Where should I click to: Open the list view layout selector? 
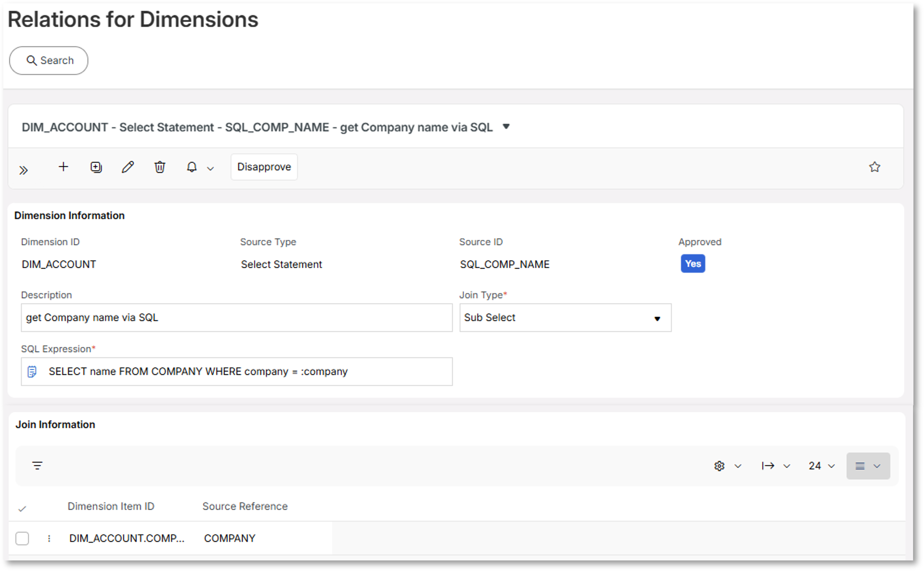pyautogui.click(x=868, y=466)
